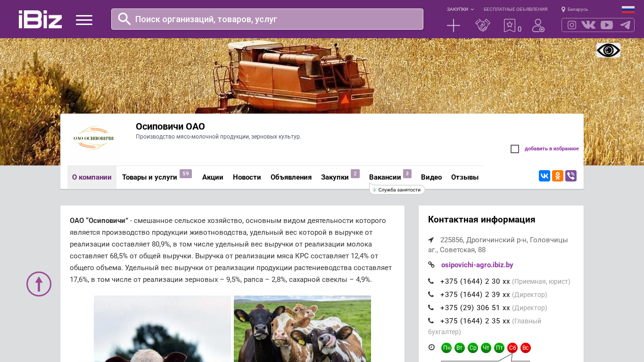Open iBiz VK page in header

(588, 25)
